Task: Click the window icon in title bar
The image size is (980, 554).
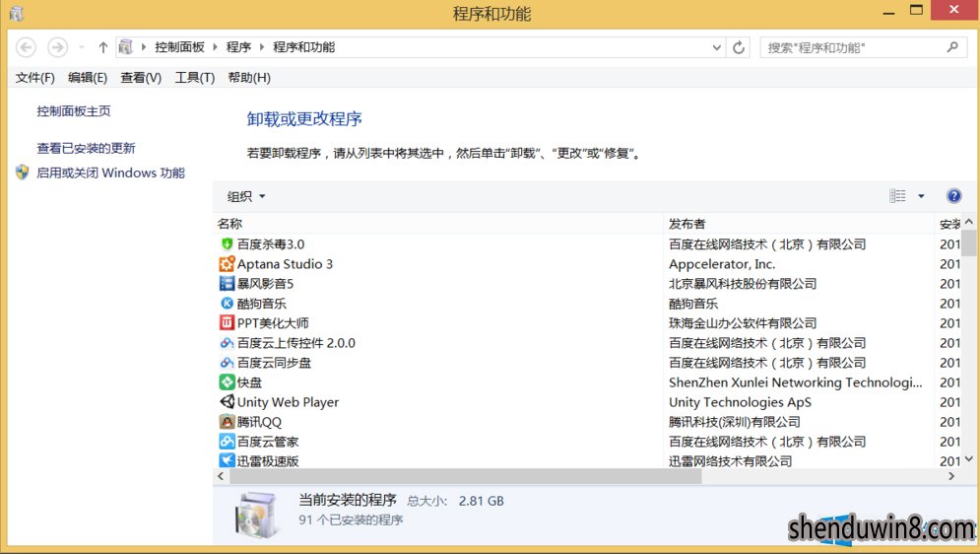Action: (17, 13)
